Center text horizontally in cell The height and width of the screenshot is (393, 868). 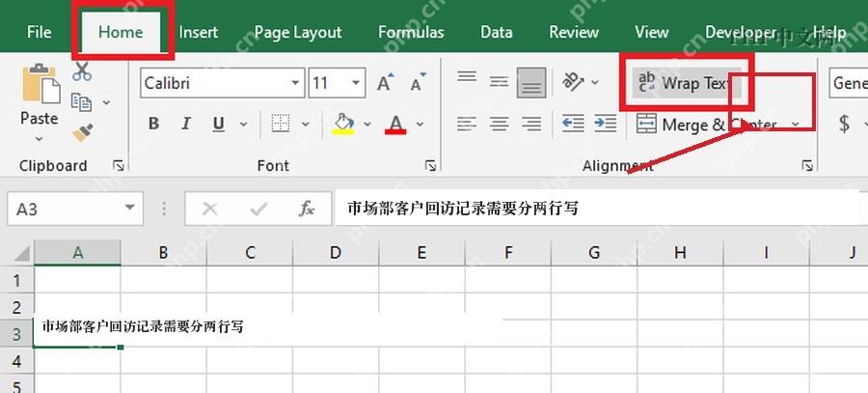click(x=500, y=123)
